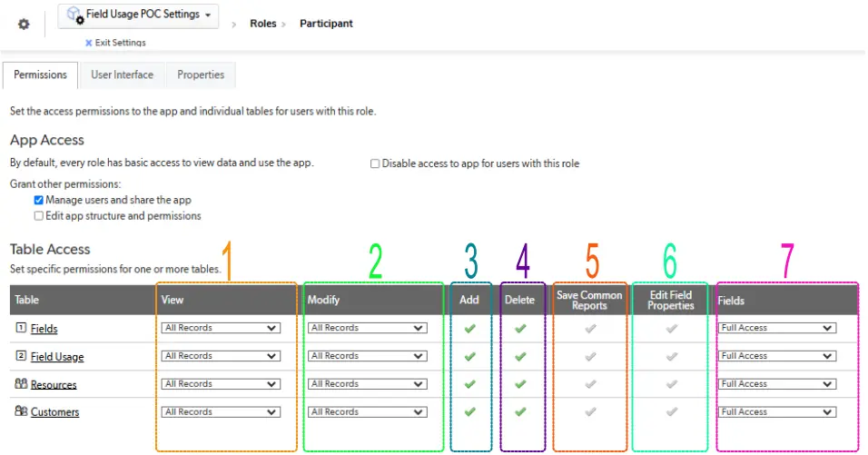Click the Roles breadcrumb link
Screen dimensions: 868x455
tap(263, 24)
